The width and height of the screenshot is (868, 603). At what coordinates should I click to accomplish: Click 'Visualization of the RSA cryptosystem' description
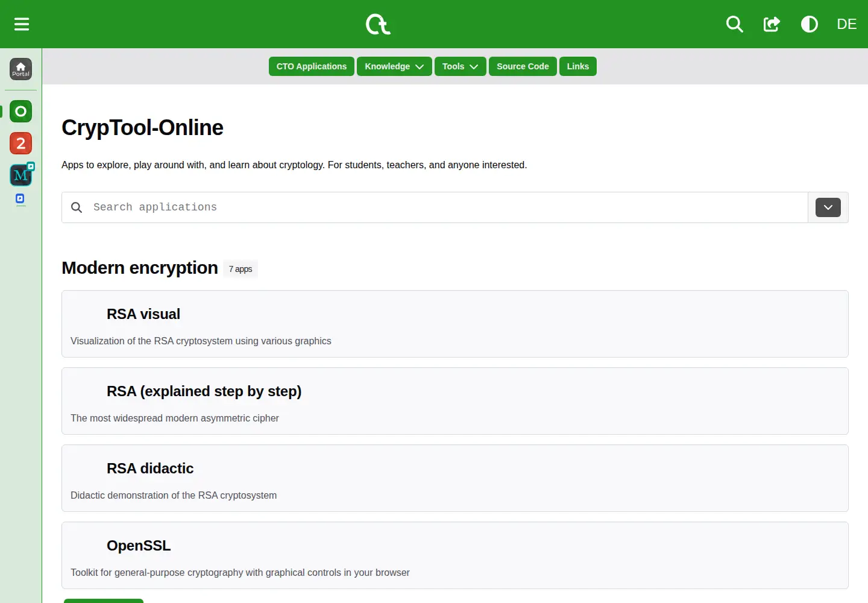coord(201,341)
